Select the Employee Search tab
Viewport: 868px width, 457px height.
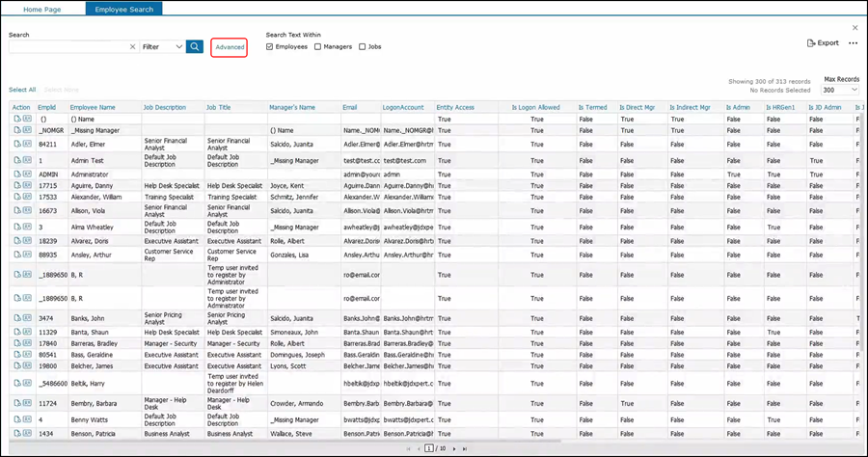click(x=124, y=9)
